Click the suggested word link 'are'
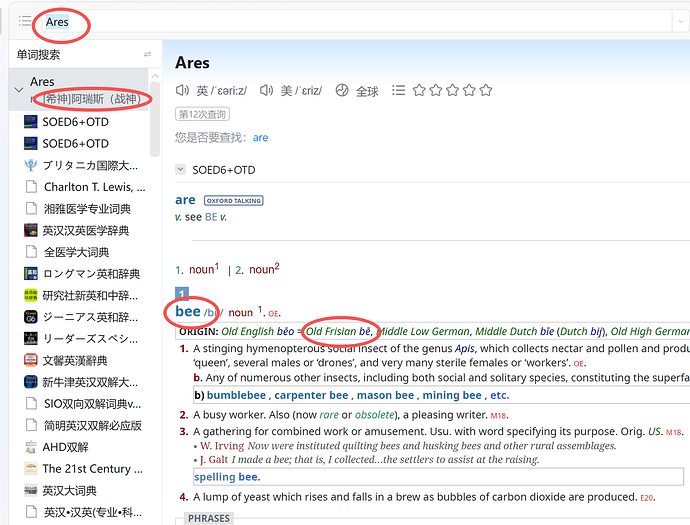Image resolution: width=690 pixels, height=525 pixels. tap(260, 137)
